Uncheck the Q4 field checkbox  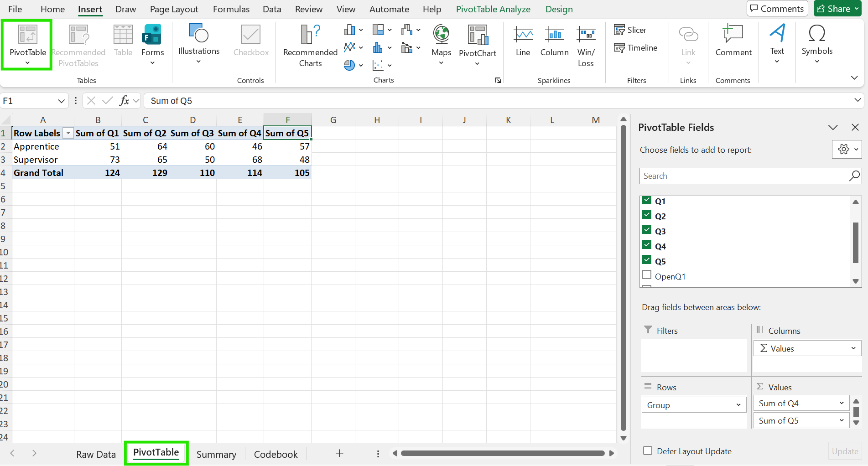click(646, 245)
